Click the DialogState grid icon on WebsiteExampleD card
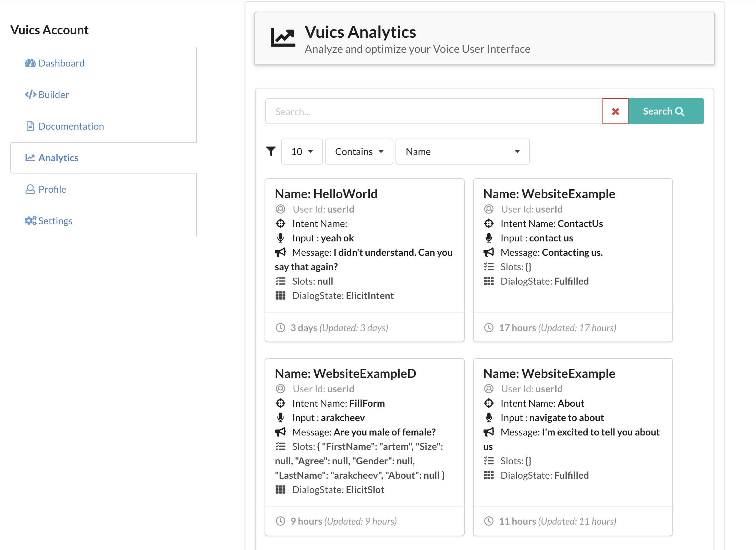This screenshot has height=550, width=756. click(x=280, y=490)
